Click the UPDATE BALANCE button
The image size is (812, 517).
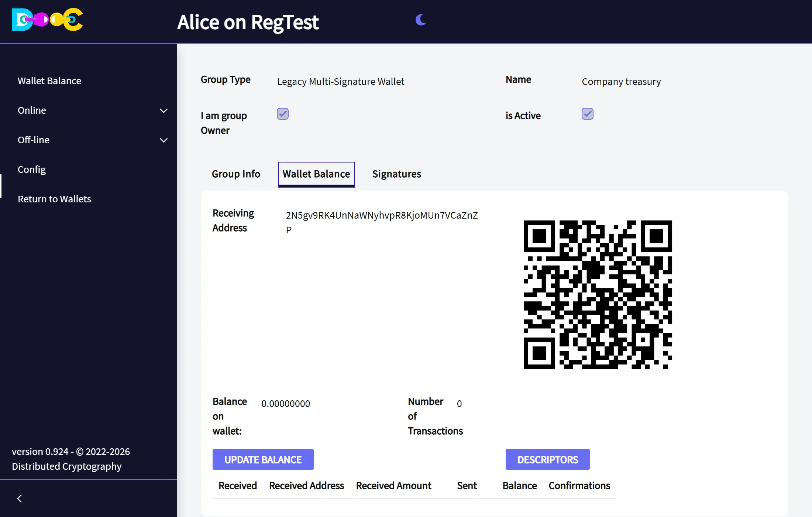point(263,459)
